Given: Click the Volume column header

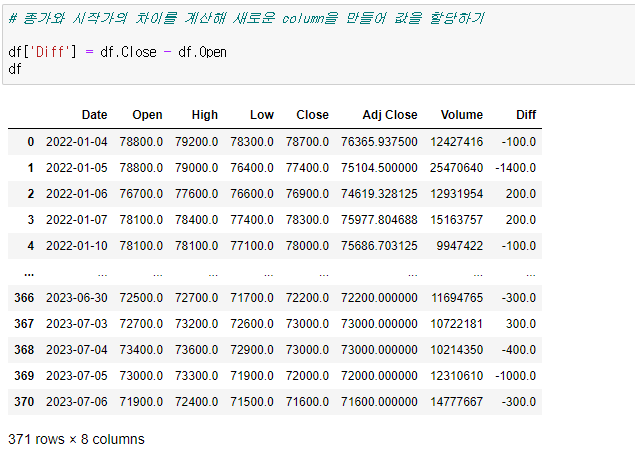Looking at the screenshot, I should (x=462, y=115).
